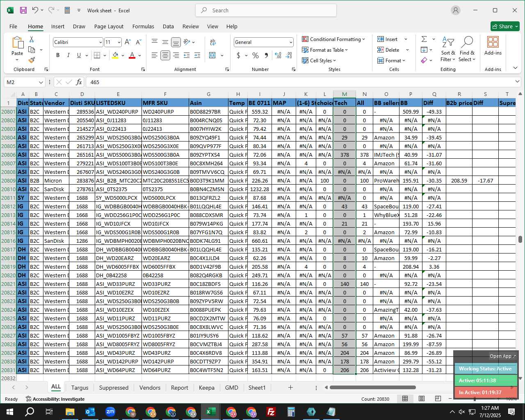This screenshot has height=420, width=525.
Task: Click the Insert Function fx icon
Action: click(79, 82)
